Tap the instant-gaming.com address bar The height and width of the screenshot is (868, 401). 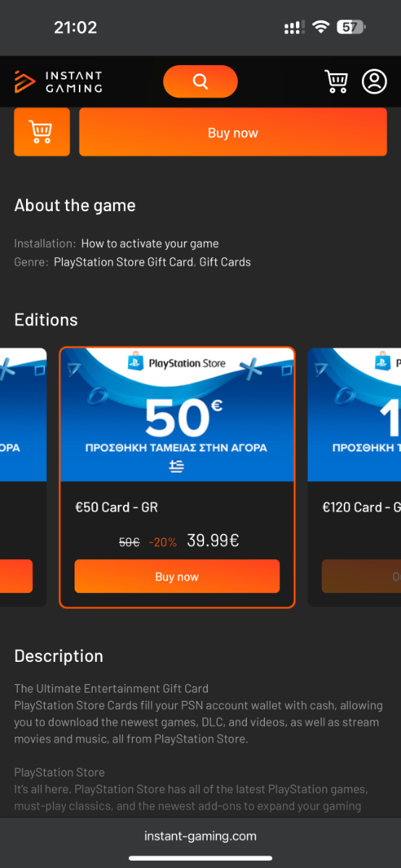point(200,836)
